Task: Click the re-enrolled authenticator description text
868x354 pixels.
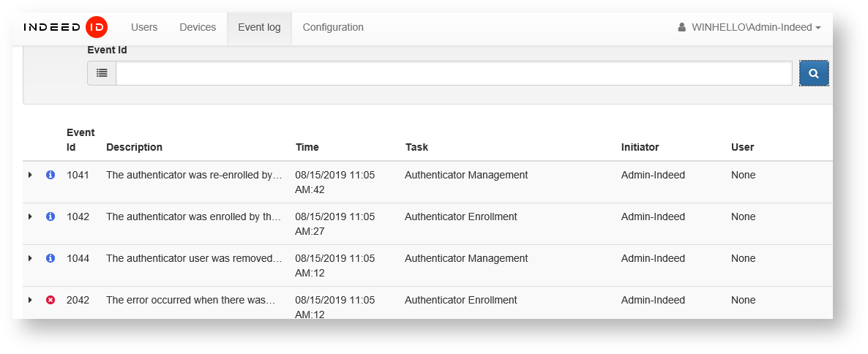Action: point(194,176)
